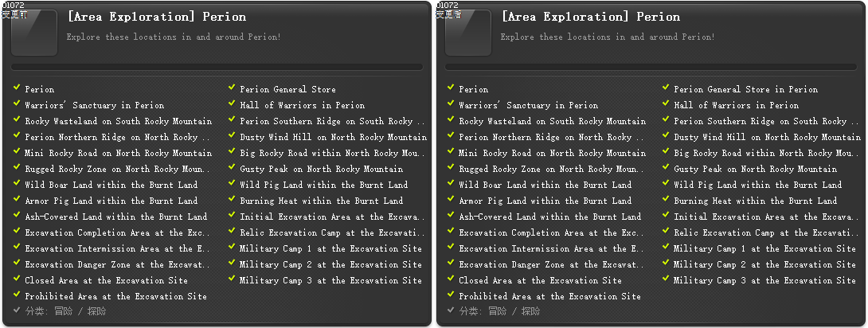
Task: Click checkmark beside Wild Boar Land, left panel
Action: tap(17, 184)
